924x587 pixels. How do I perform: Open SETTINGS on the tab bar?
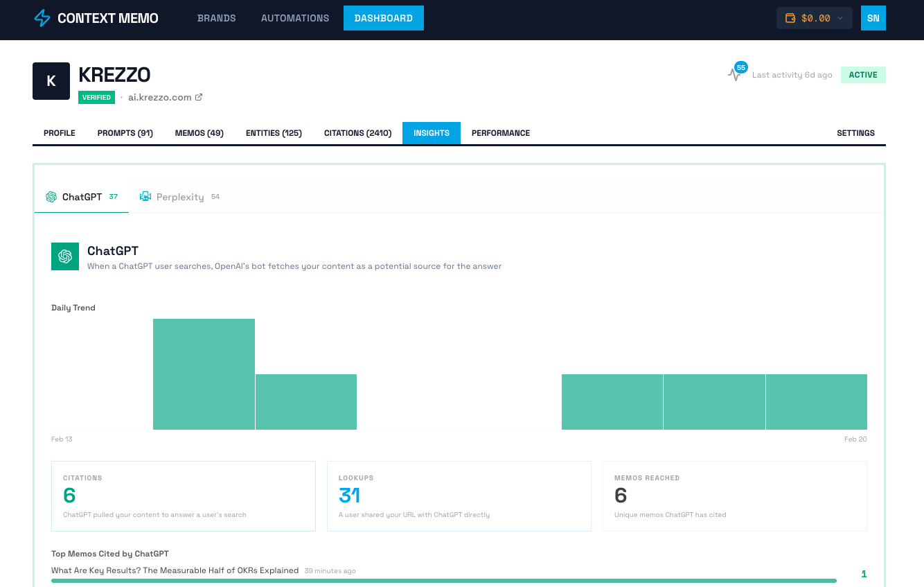855,133
